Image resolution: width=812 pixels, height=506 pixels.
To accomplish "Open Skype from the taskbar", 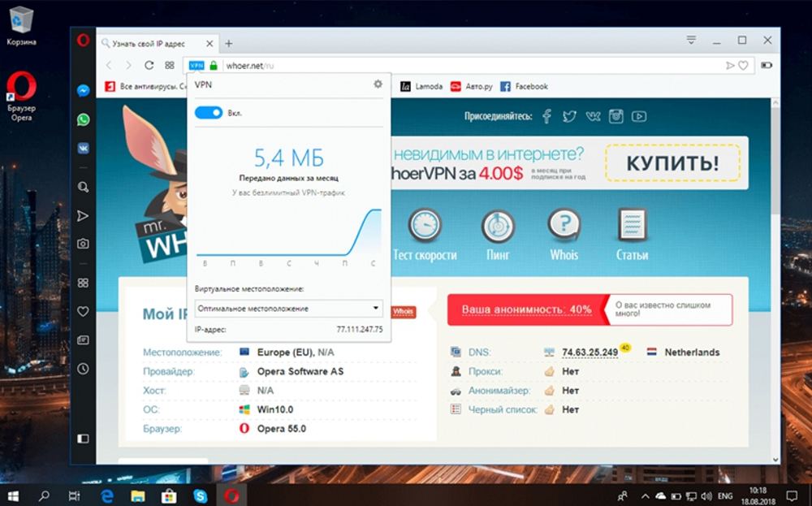I will (x=200, y=496).
